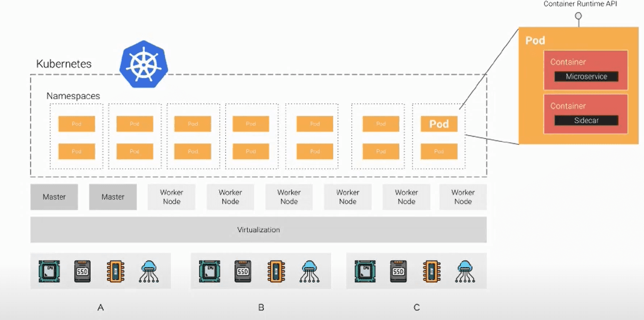
Task: Click the Virtualization layer bar
Action: click(258, 230)
